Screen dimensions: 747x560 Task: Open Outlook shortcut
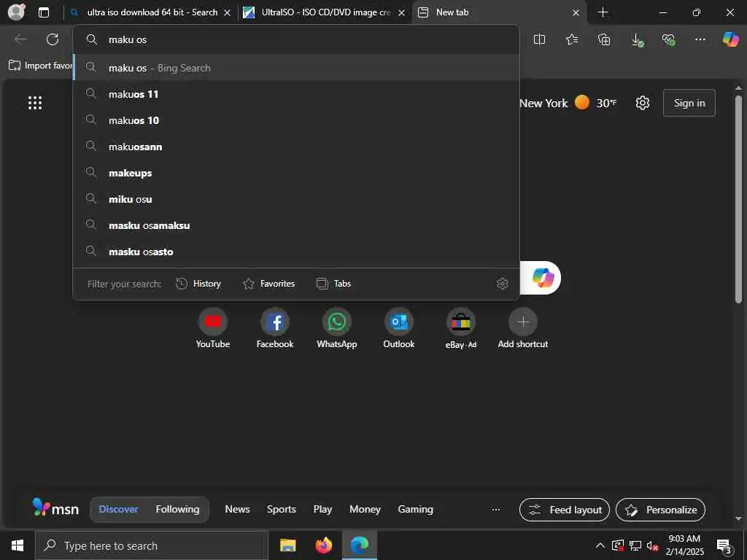(399, 329)
